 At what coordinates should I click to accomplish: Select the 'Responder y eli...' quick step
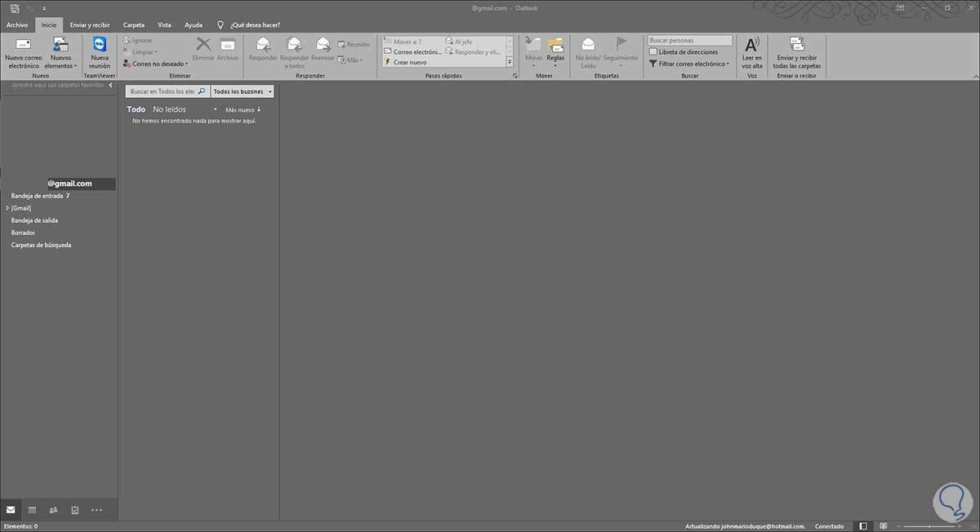pyautogui.click(x=474, y=51)
